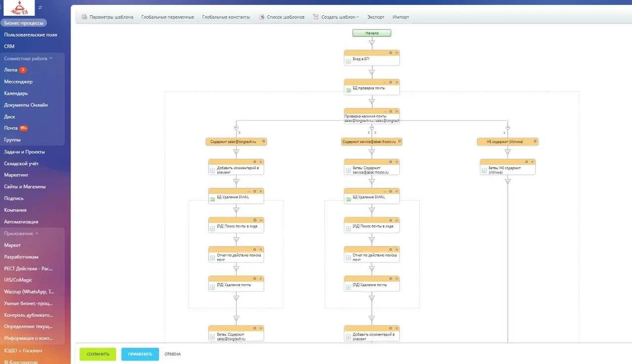Click Параметры шаблона icon in toolbar

coord(84,17)
